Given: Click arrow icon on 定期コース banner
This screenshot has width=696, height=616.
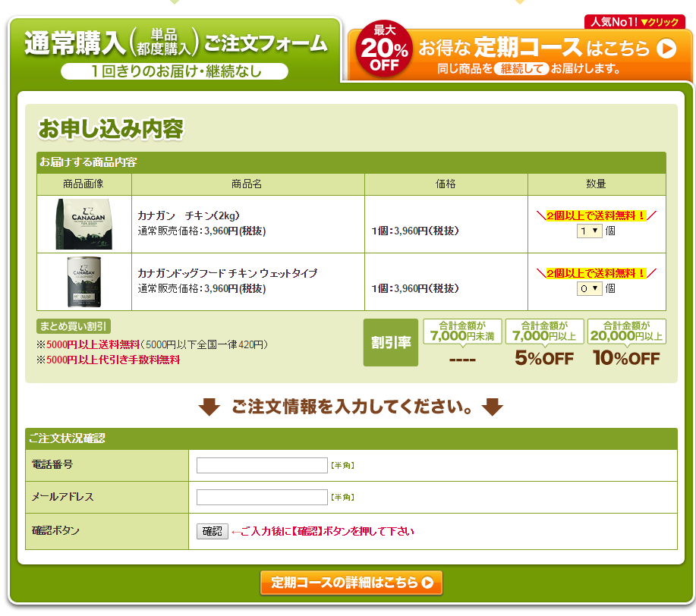Looking at the screenshot, I should coord(666,49).
